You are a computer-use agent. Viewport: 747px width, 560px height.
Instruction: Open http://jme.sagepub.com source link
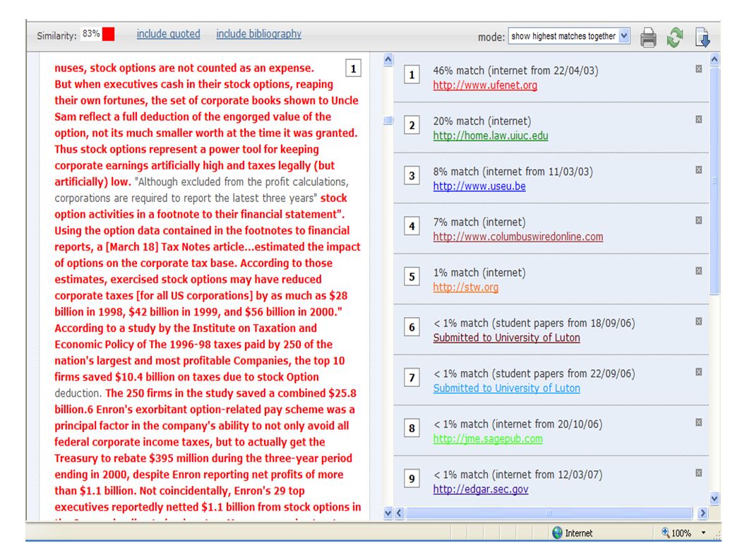[488, 439]
